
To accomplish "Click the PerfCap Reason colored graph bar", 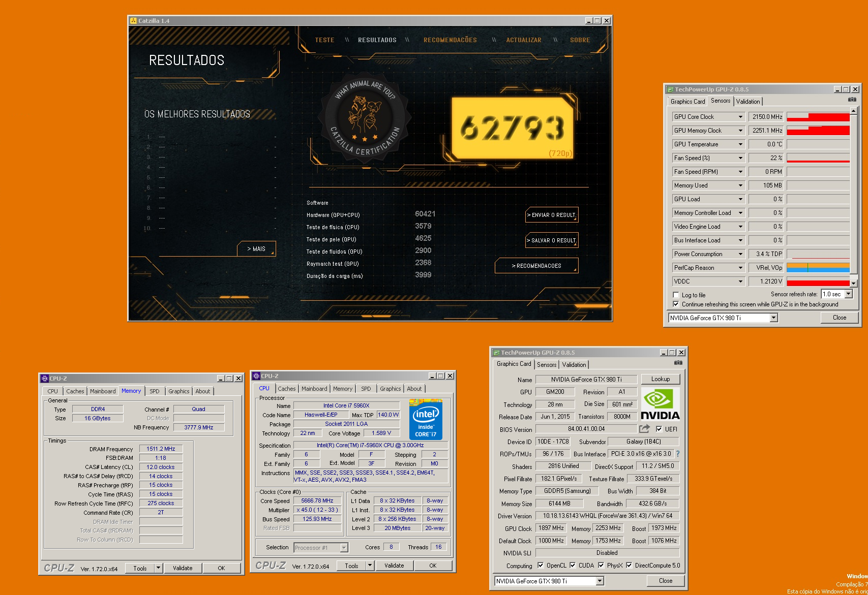I will (x=818, y=268).
